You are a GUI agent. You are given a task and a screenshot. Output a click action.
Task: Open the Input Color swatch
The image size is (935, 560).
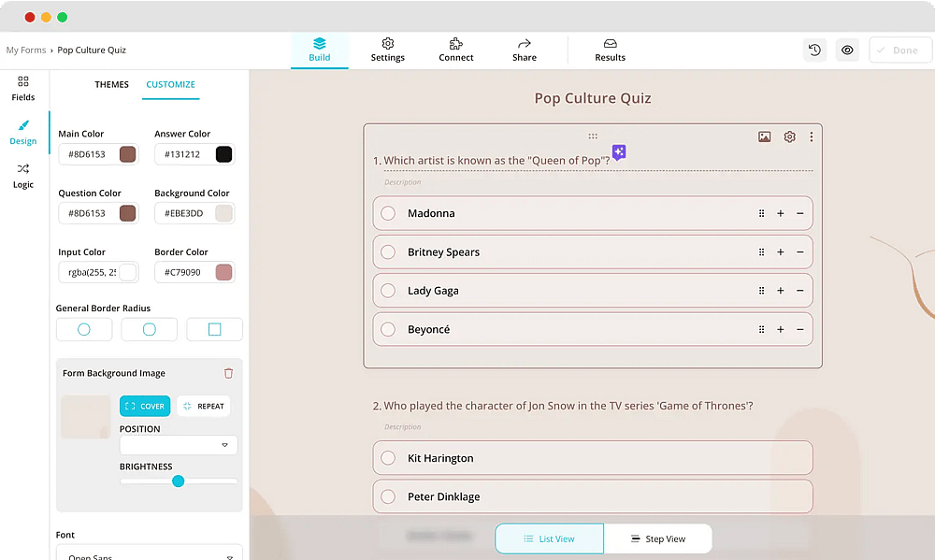pyautogui.click(x=127, y=273)
